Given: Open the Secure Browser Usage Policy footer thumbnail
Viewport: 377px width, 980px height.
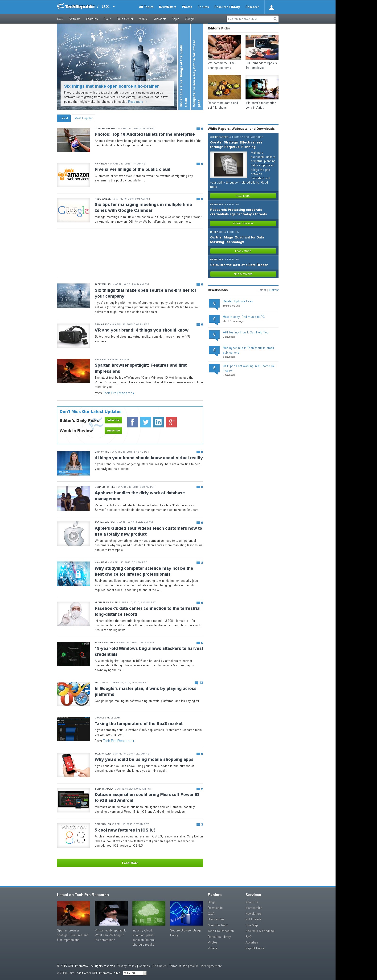Looking at the screenshot, I should tap(186, 913).
